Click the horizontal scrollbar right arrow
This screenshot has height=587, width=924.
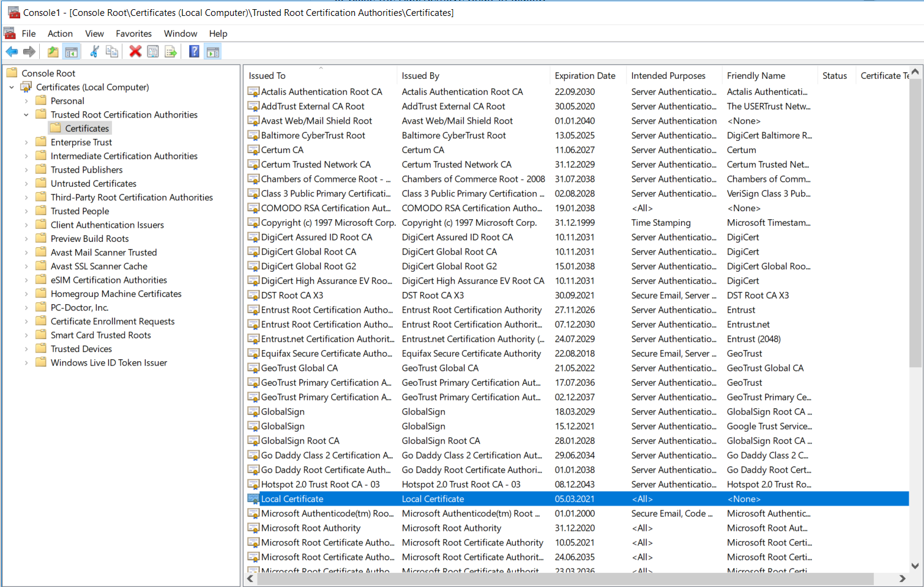(x=902, y=578)
